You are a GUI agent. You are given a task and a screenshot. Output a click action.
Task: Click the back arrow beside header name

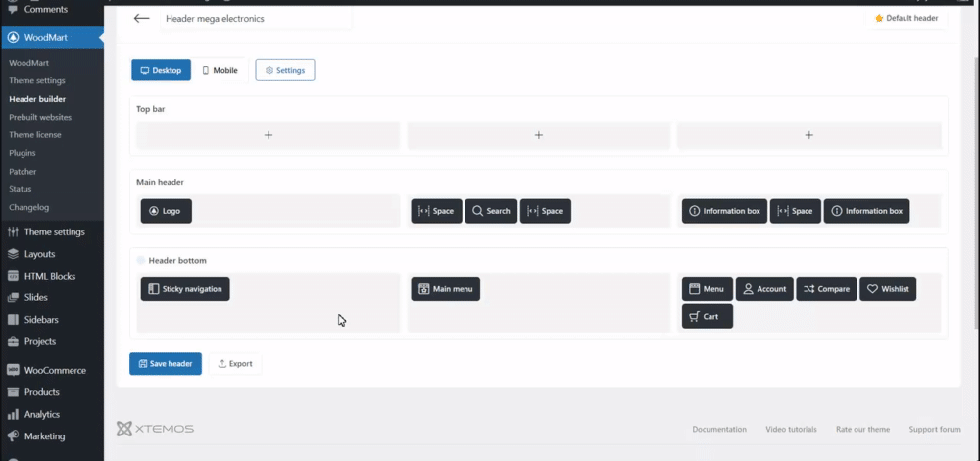141,18
